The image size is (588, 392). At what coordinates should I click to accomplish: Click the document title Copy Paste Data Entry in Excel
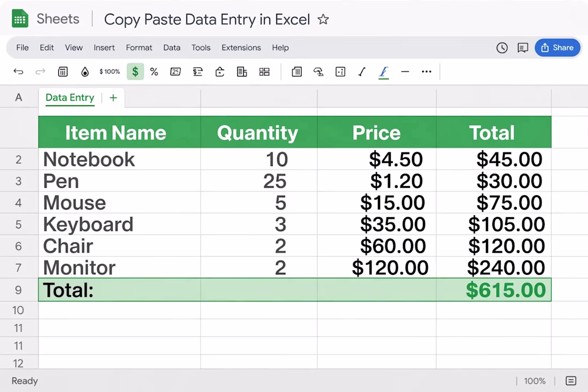[207, 19]
